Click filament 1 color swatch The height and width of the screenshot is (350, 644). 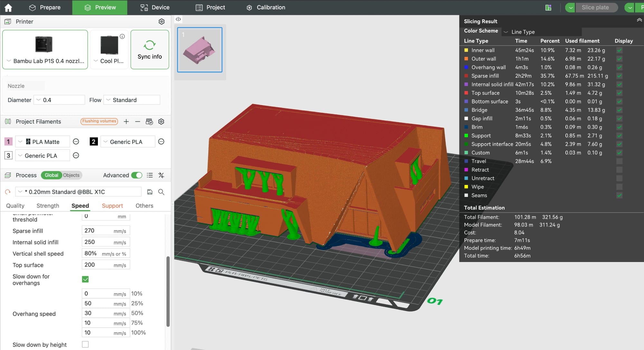click(8, 141)
